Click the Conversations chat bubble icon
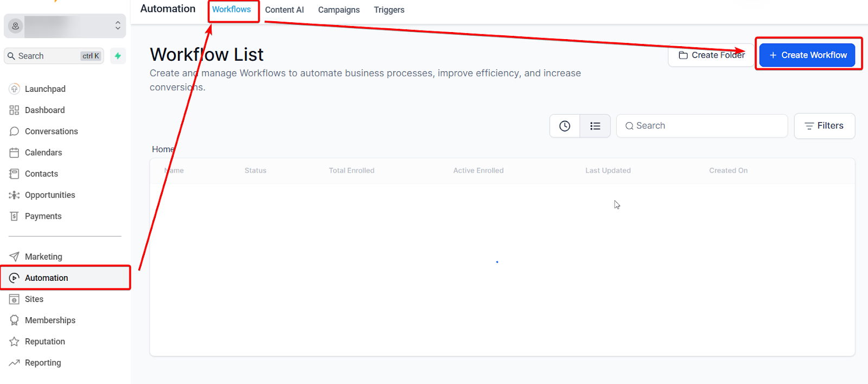The image size is (868, 384). coord(14,131)
